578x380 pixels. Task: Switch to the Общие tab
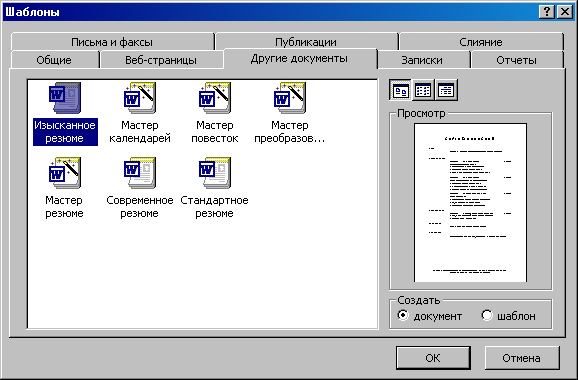(x=54, y=60)
